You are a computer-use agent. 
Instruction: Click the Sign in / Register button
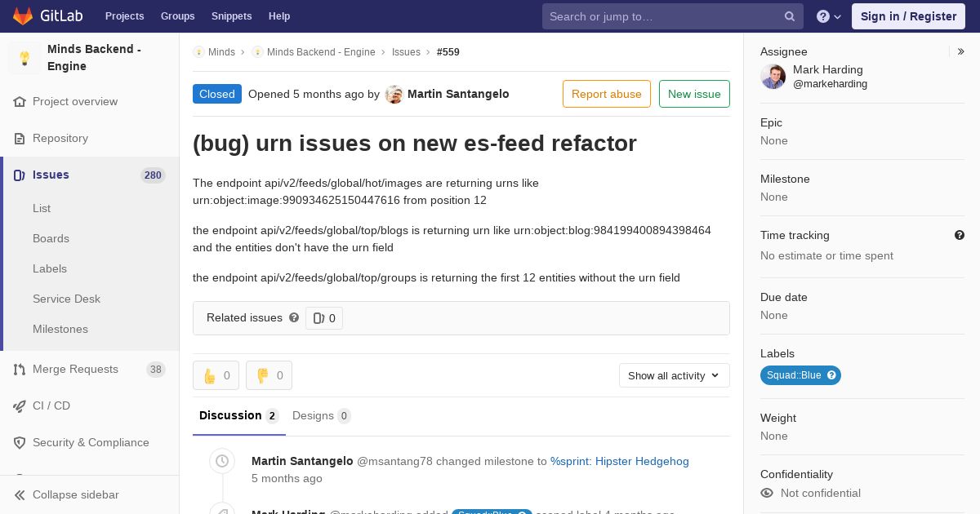point(908,16)
